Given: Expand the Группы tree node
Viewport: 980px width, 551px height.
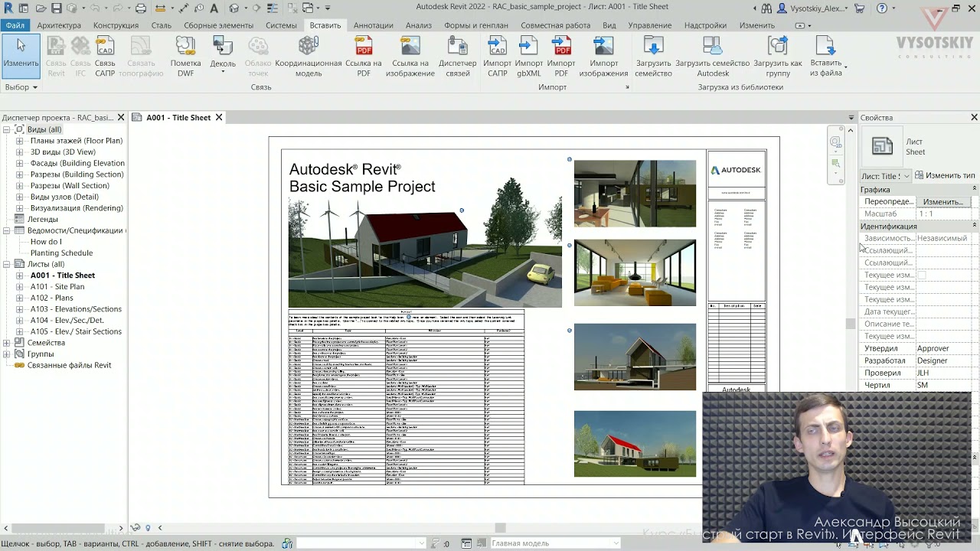Looking at the screenshot, I should (x=7, y=354).
